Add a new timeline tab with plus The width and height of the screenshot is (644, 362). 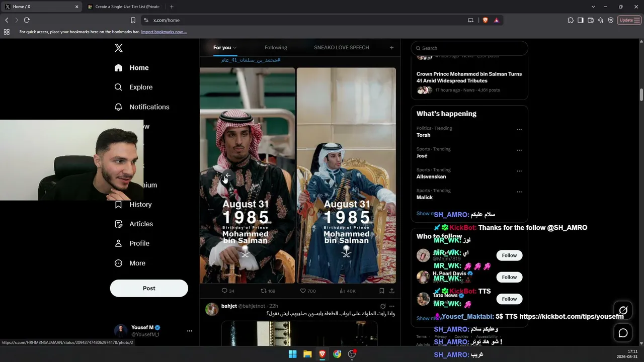click(391, 48)
